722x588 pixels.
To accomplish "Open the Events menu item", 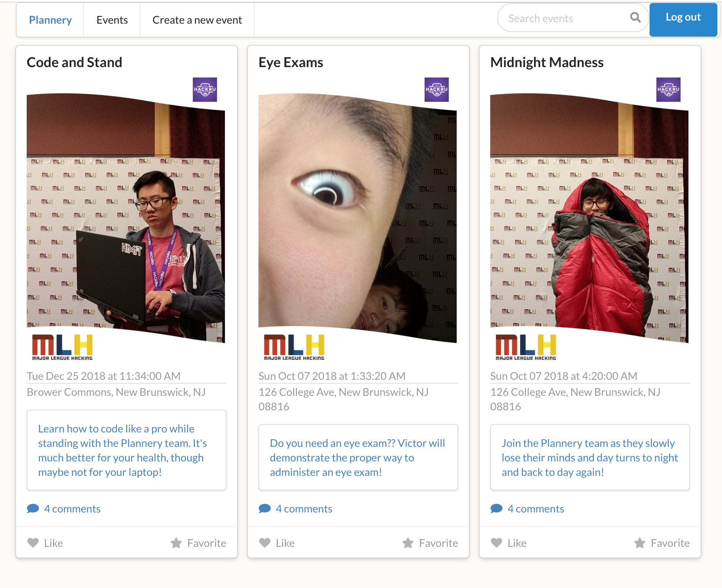I will coord(112,20).
